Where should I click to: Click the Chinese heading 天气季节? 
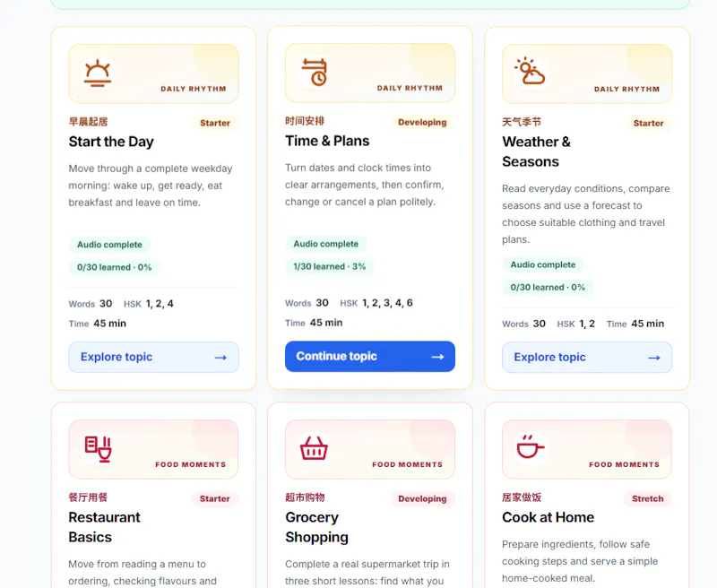click(522, 122)
